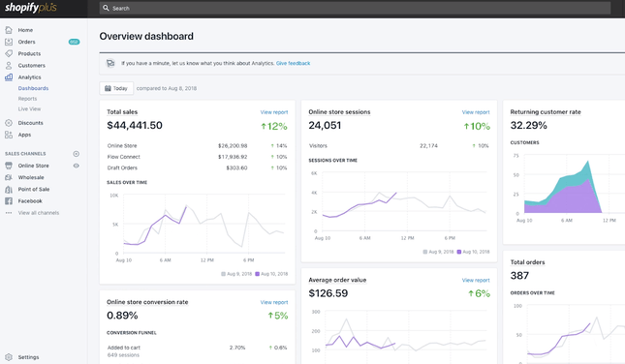This screenshot has width=625, height=364.
Task: View report for Total sales
Action: click(274, 112)
